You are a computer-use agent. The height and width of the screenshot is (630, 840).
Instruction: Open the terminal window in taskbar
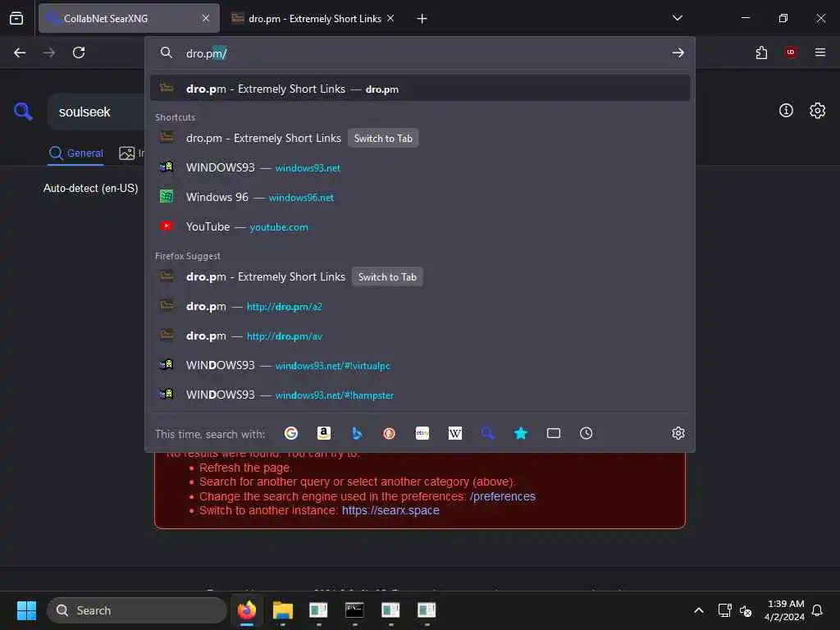[354, 609]
